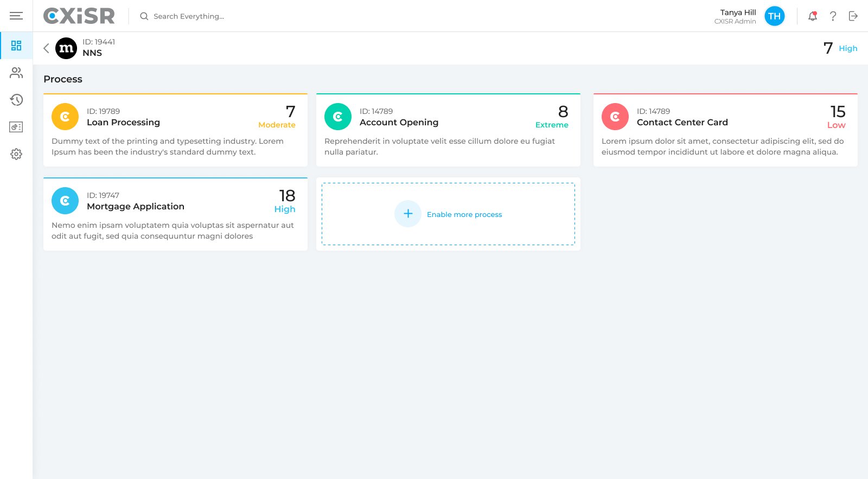
Task: Open the help question mark icon
Action: 833,16
